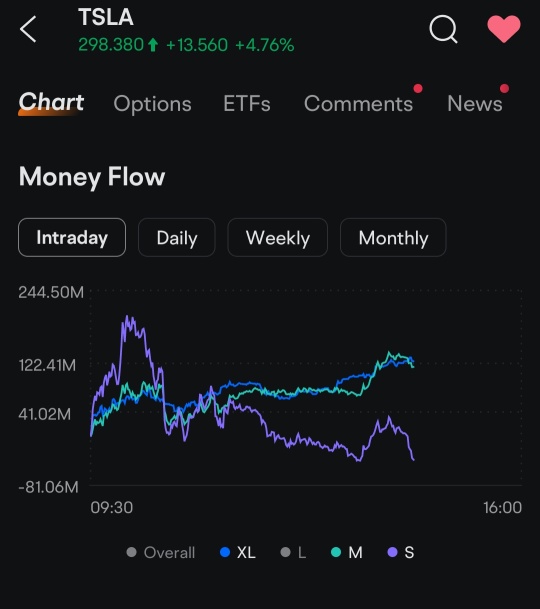The height and width of the screenshot is (609, 540).
Task: Switch money flow to Weekly
Action: (x=277, y=237)
